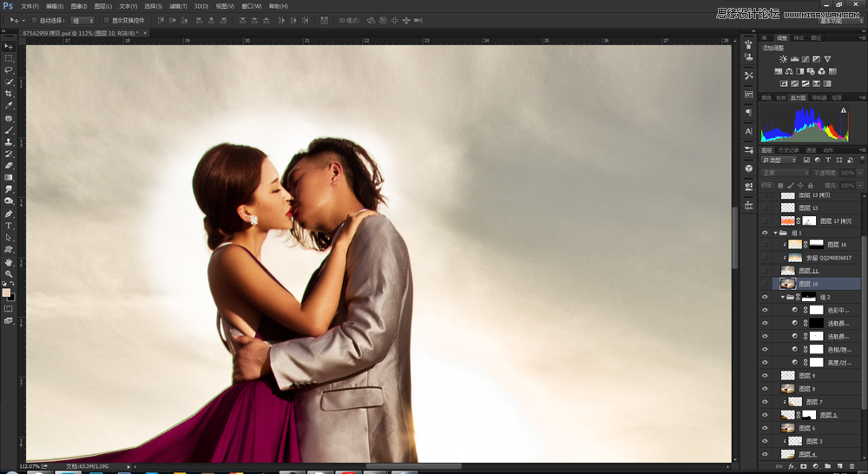The image size is (868, 474).
Task: Add a Color Balance adjustment (scales icon)
Action: pyautogui.click(x=789, y=71)
